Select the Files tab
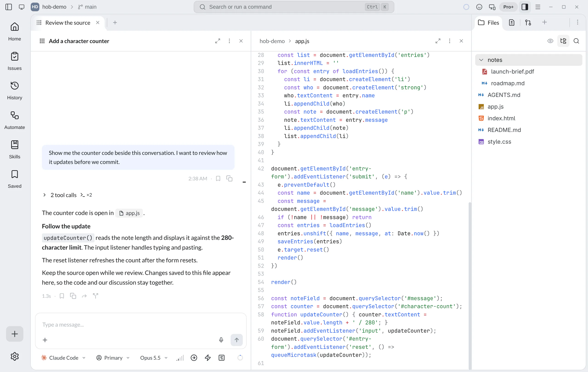 pos(489,23)
